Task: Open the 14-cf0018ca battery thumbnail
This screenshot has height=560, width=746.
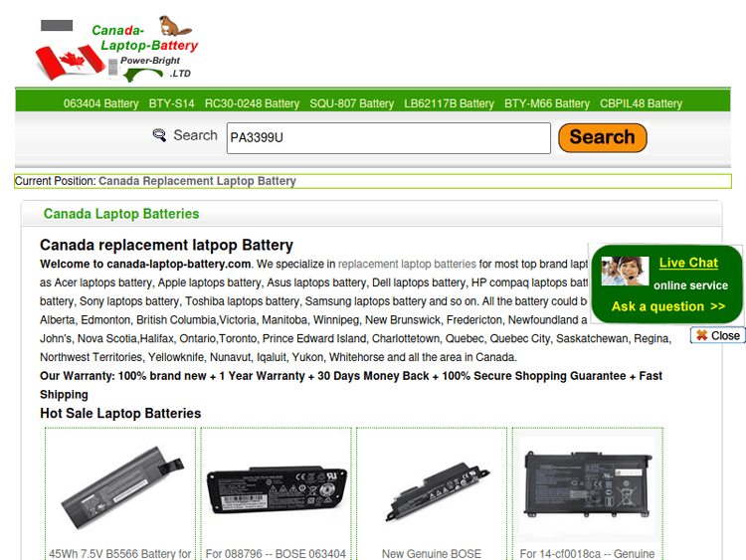Action: click(588, 484)
